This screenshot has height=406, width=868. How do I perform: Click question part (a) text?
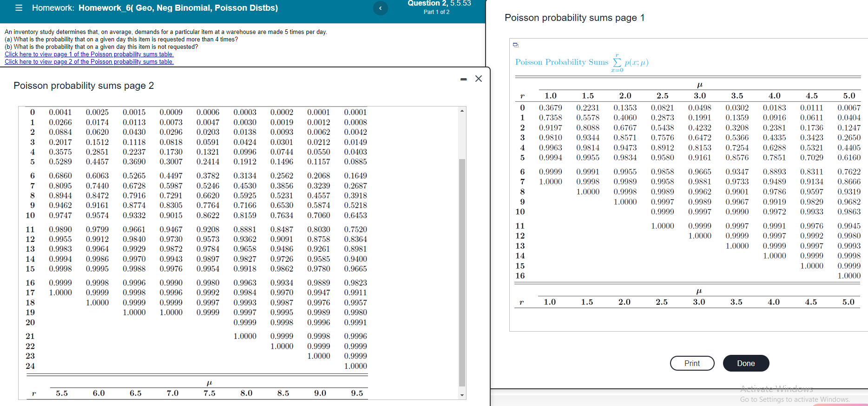(x=121, y=39)
